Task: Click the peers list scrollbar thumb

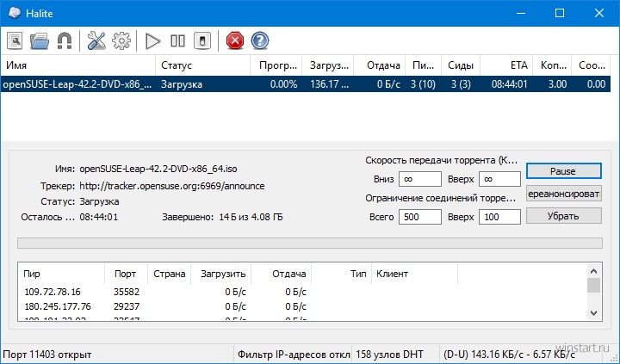Action: tap(593, 286)
